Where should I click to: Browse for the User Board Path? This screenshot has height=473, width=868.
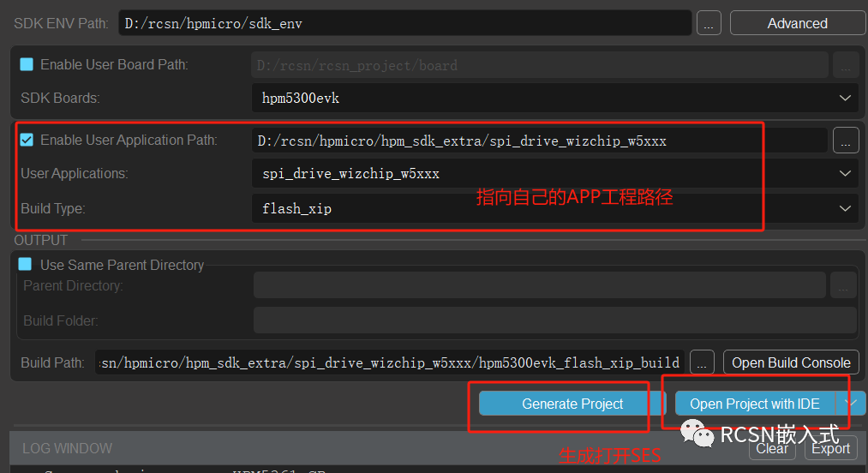(x=846, y=65)
